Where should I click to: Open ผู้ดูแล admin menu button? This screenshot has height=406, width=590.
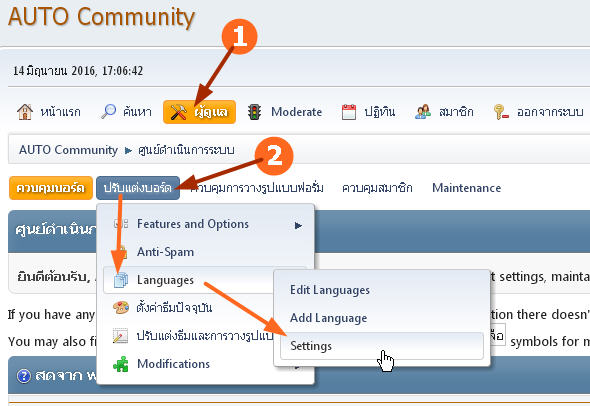[x=199, y=112]
